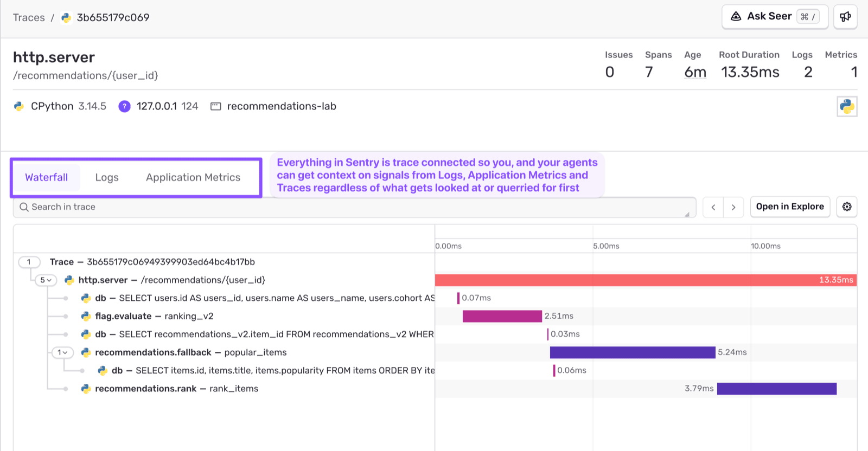Switch to the Logs tab
Image resolution: width=868 pixels, height=451 pixels.
click(107, 177)
